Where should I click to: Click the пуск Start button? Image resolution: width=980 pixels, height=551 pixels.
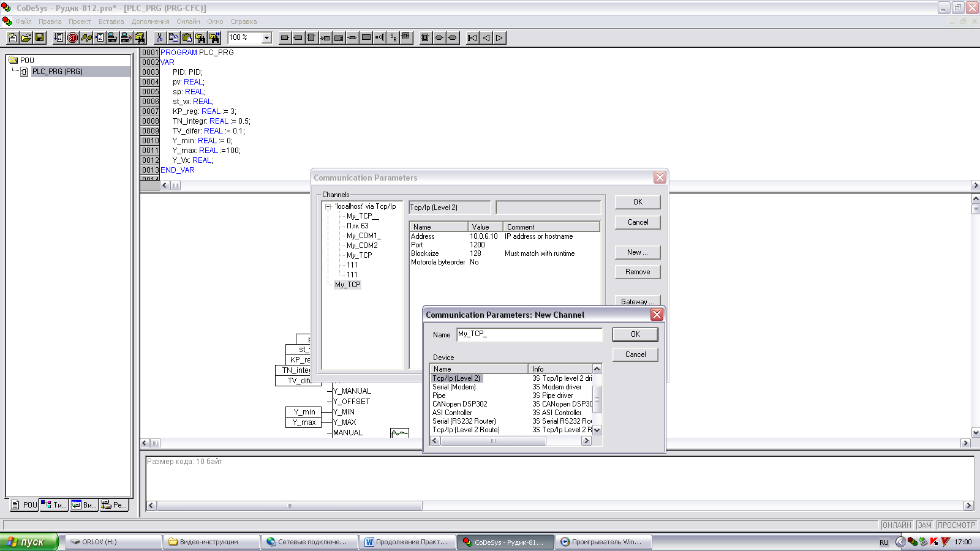(x=29, y=542)
